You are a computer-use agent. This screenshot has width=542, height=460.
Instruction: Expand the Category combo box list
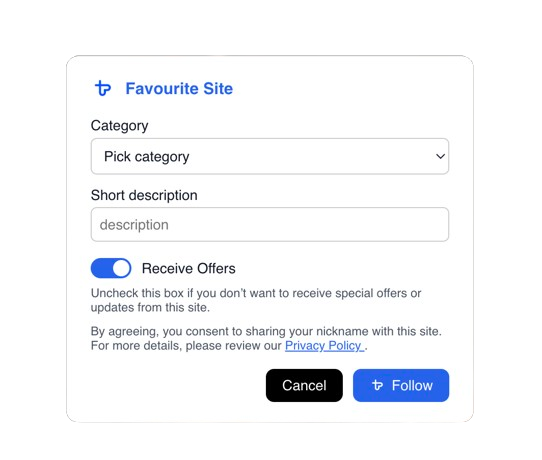tap(270, 156)
